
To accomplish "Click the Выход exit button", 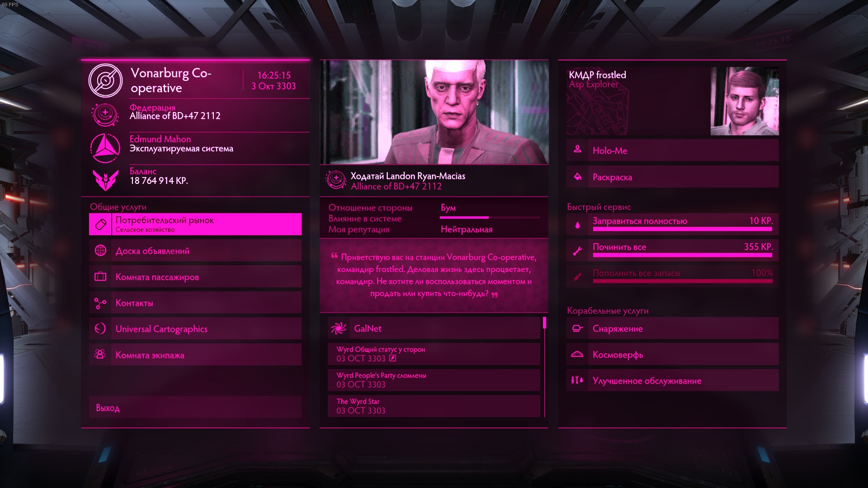I will tap(195, 408).
